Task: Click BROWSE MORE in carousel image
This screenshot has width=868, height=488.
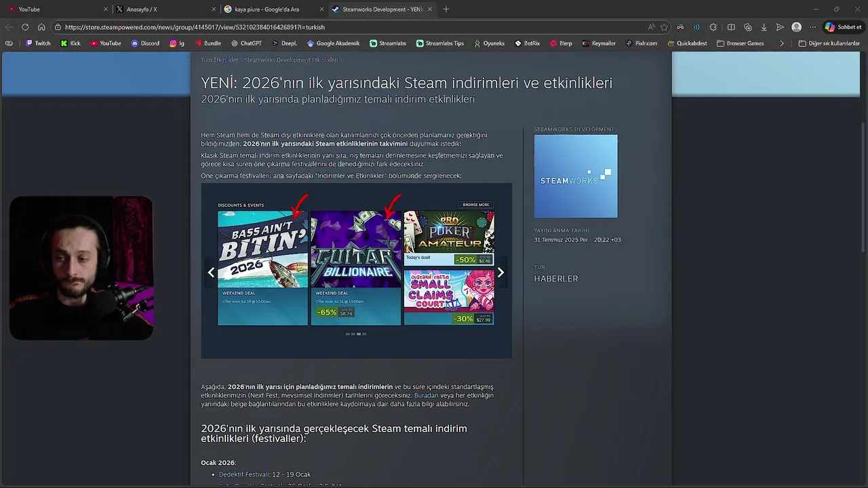Action: click(475, 205)
